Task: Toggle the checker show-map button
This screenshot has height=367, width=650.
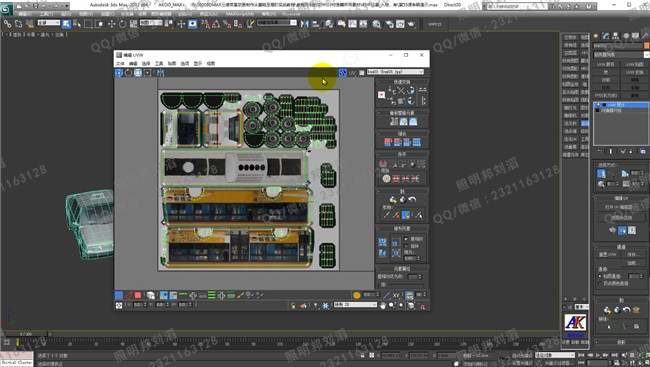Action: [342, 73]
